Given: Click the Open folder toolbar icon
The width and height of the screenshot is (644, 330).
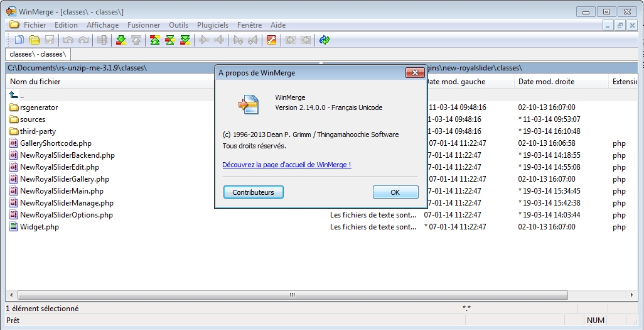Looking at the screenshot, I should 35,40.
